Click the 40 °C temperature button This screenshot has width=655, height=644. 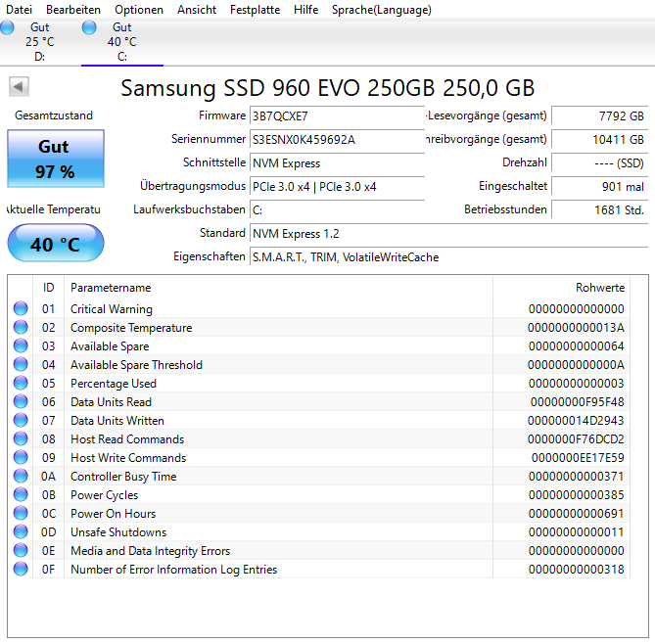56,243
